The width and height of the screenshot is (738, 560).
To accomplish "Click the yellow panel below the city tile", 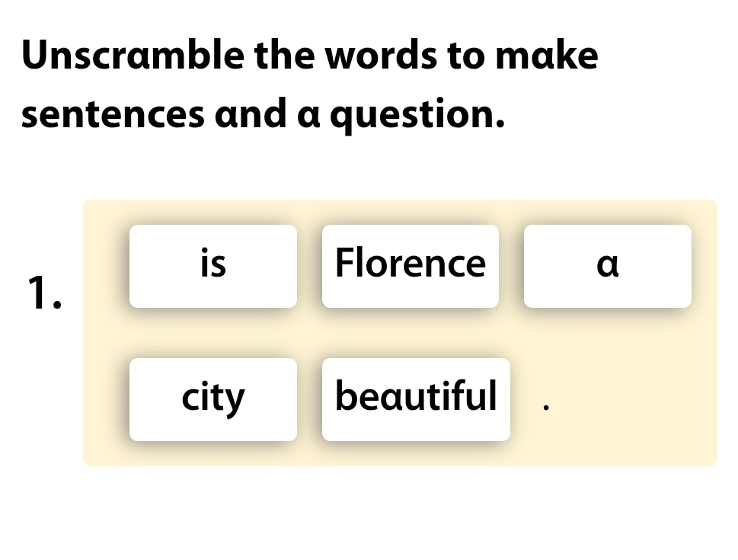I will 213,453.
